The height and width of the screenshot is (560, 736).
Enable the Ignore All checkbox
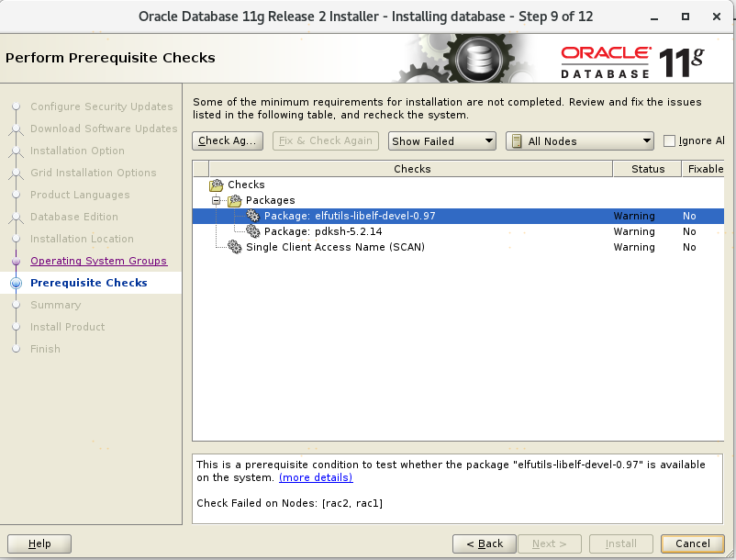click(669, 141)
